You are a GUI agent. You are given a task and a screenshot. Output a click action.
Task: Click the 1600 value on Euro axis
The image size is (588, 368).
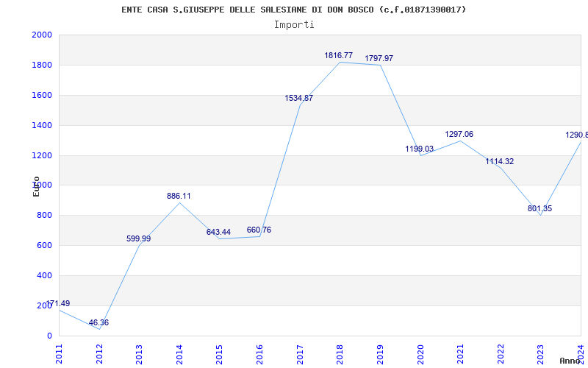tap(42, 95)
